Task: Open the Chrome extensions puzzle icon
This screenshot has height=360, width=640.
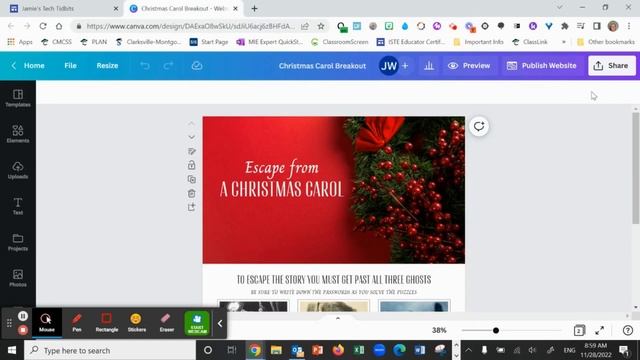Action: [564, 26]
